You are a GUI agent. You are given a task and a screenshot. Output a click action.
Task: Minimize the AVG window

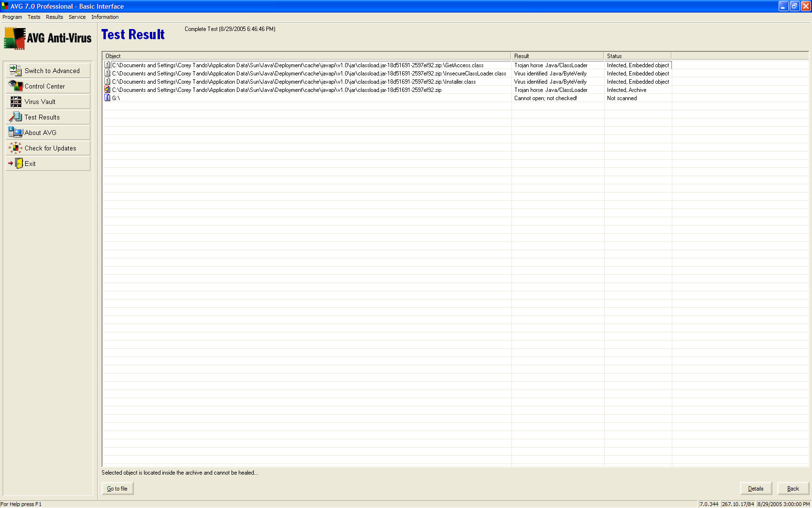point(783,6)
